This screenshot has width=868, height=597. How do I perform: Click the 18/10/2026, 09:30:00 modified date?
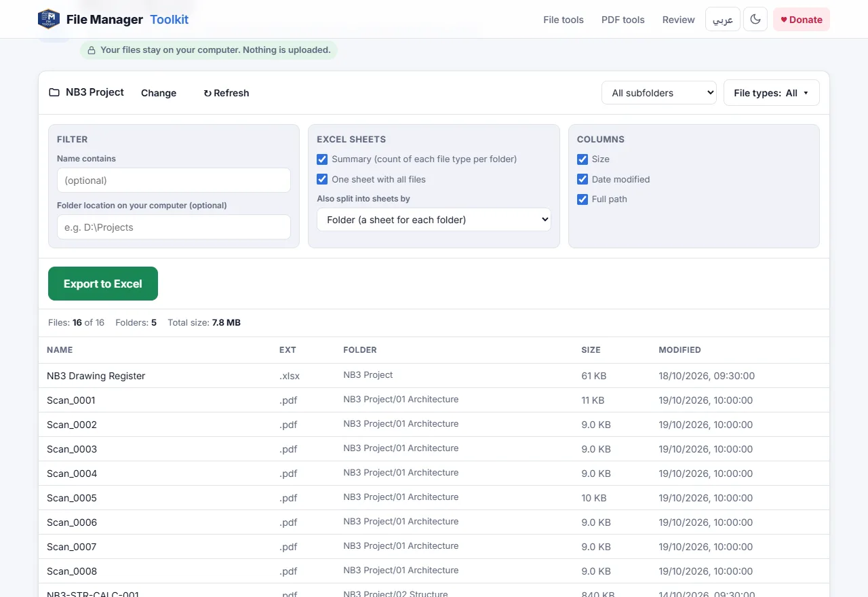tap(707, 376)
